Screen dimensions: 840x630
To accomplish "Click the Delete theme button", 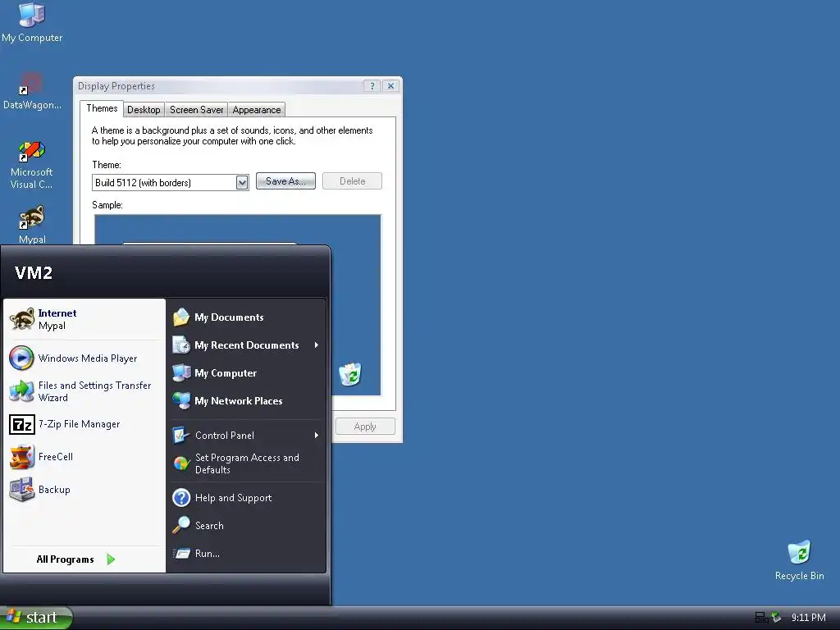I will 352,181.
